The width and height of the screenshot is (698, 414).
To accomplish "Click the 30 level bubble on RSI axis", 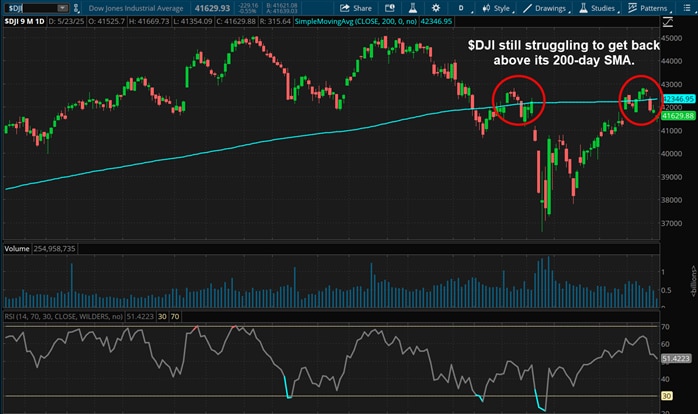I will point(666,396).
